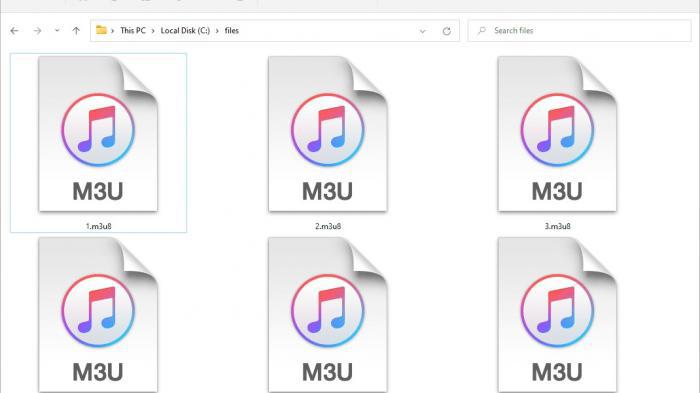Select the M3U file below 2.m3u8
The image size is (700, 393).
tap(328, 315)
